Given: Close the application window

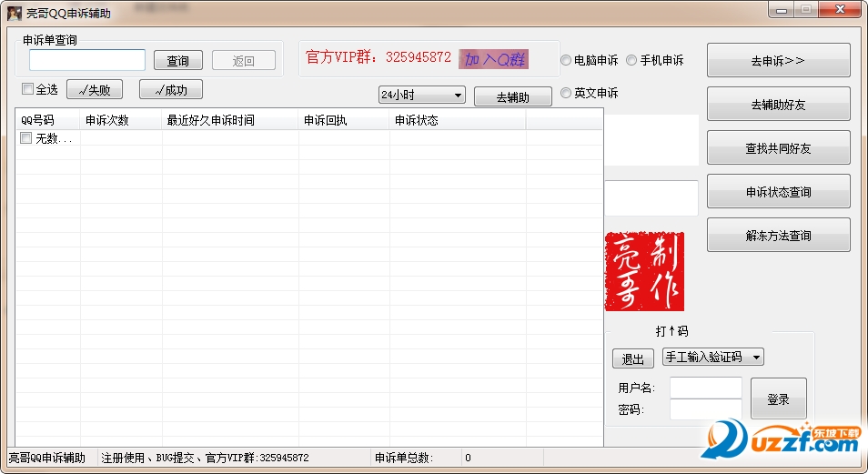Looking at the screenshot, I should tap(840, 10).
